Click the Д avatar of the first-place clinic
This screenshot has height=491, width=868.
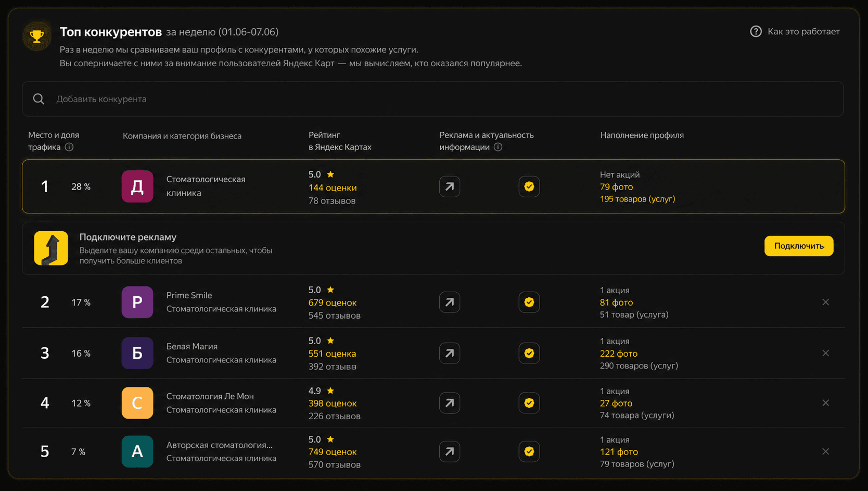click(137, 186)
